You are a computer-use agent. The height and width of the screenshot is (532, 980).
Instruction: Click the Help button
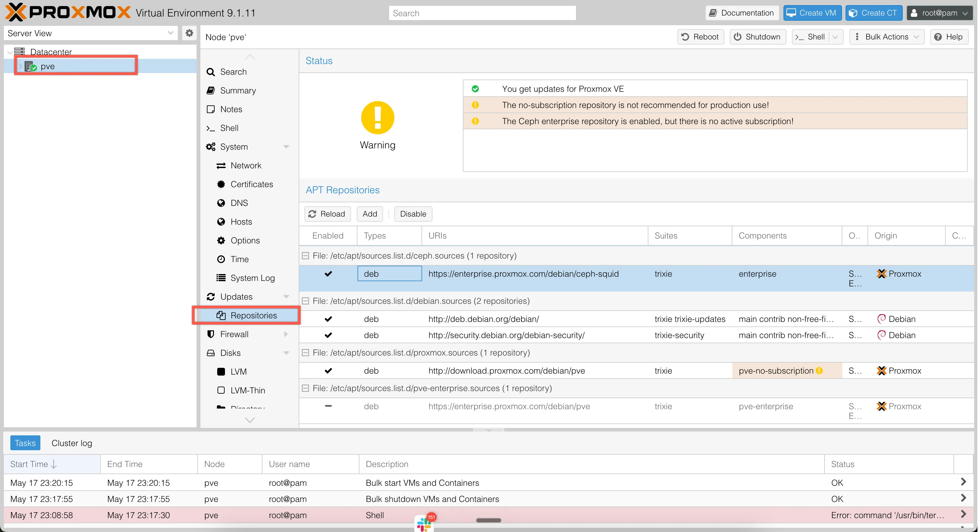tap(949, 37)
